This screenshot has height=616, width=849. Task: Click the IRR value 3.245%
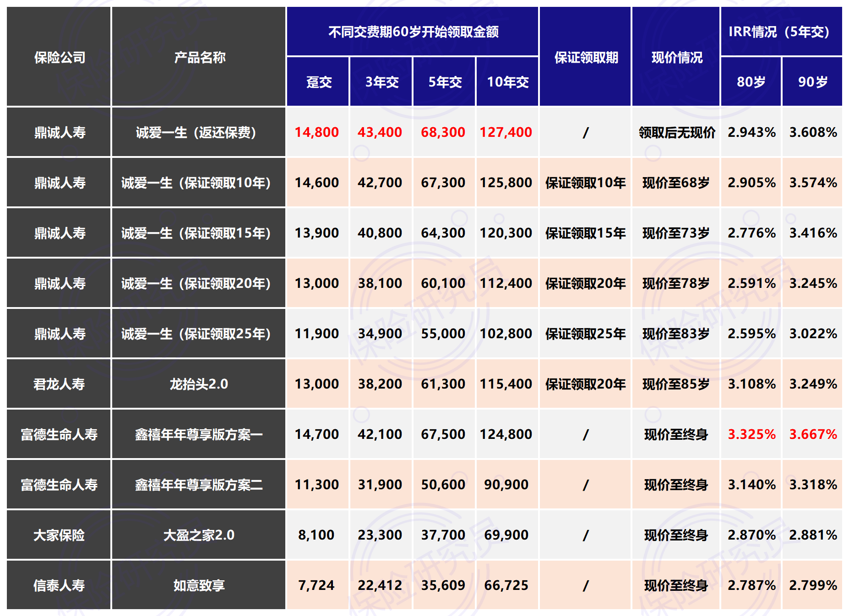click(813, 283)
